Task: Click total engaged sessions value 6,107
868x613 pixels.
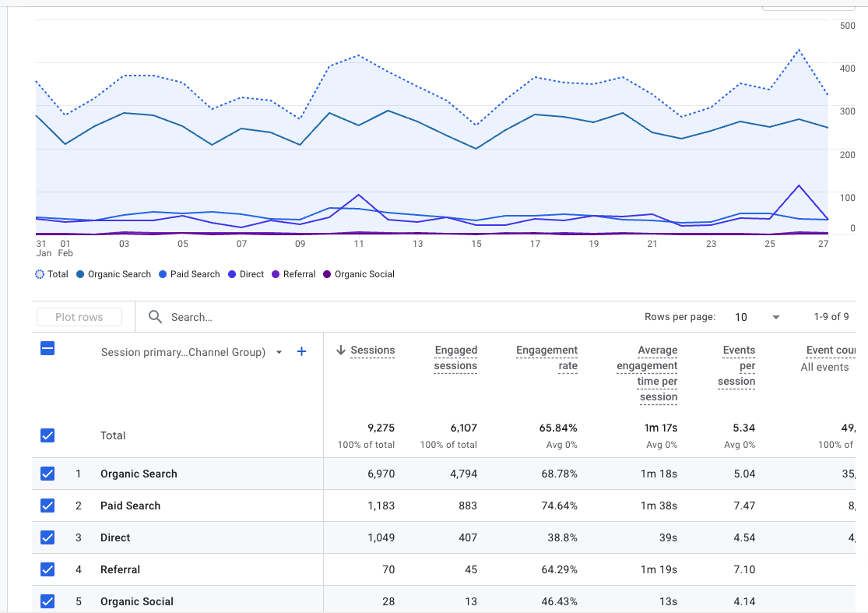Action: (x=463, y=428)
